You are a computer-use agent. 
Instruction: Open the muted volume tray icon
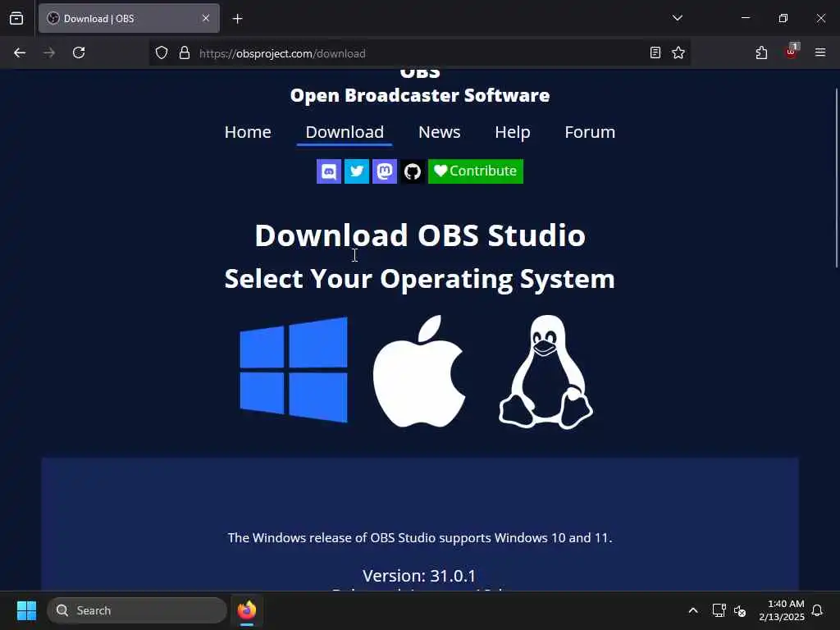pyautogui.click(x=741, y=610)
